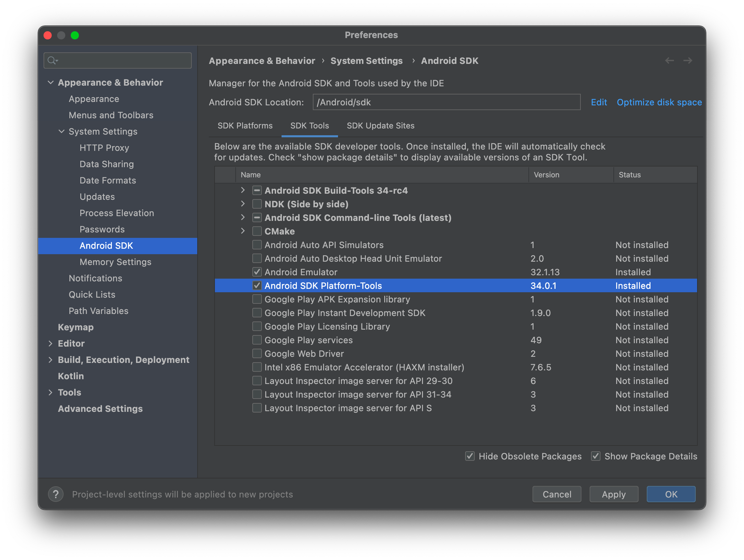Click the back navigation arrow
The height and width of the screenshot is (560, 744).
(x=670, y=60)
